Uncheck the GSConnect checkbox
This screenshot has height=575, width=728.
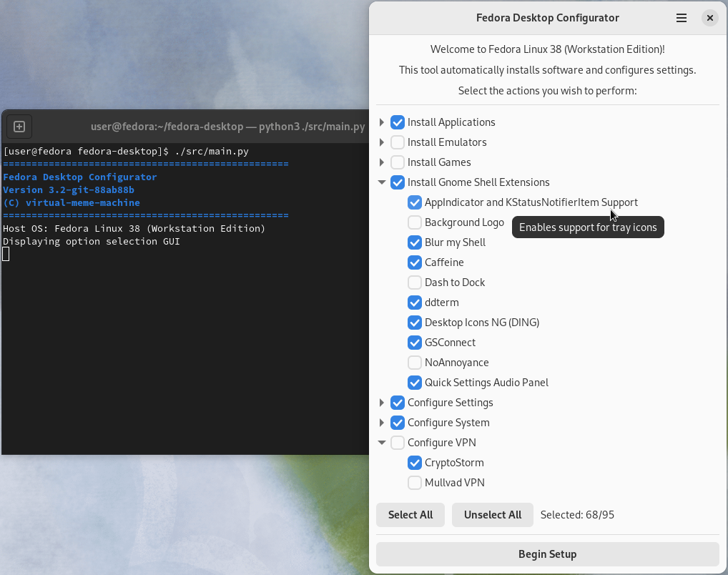pyautogui.click(x=415, y=343)
